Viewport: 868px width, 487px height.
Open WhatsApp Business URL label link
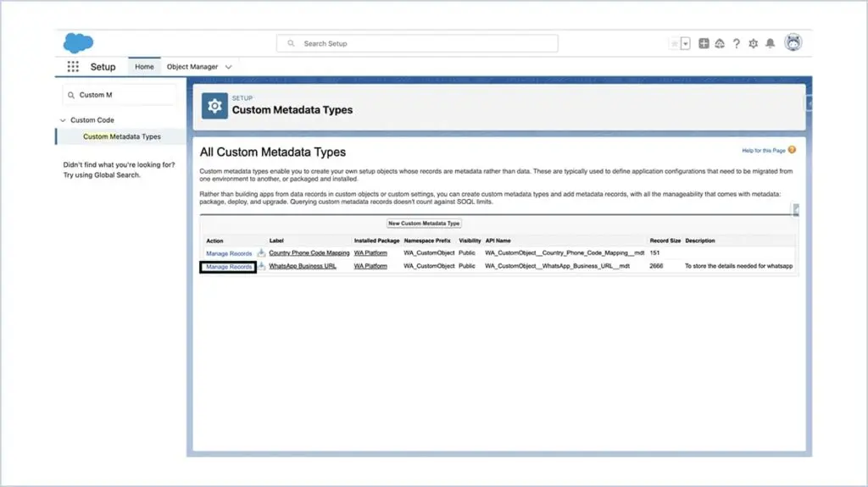click(303, 266)
